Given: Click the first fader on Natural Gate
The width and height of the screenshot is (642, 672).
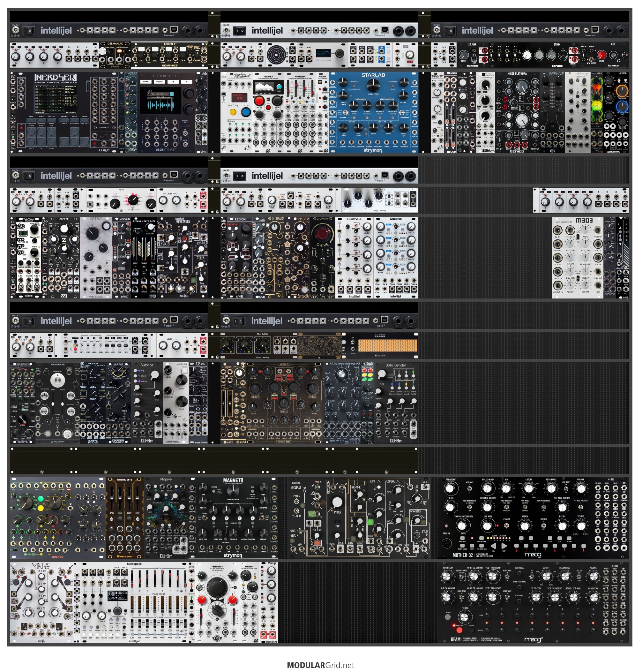Looking at the screenshot, I should [112, 499].
